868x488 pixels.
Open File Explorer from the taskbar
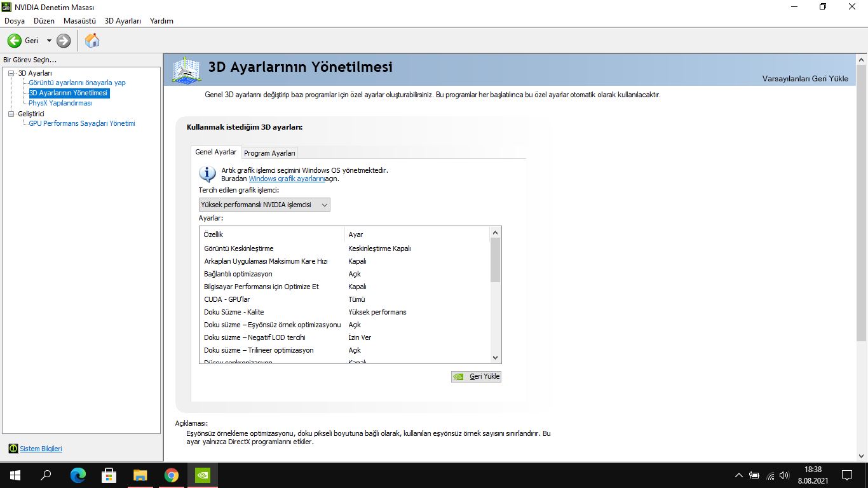[x=140, y=475]
